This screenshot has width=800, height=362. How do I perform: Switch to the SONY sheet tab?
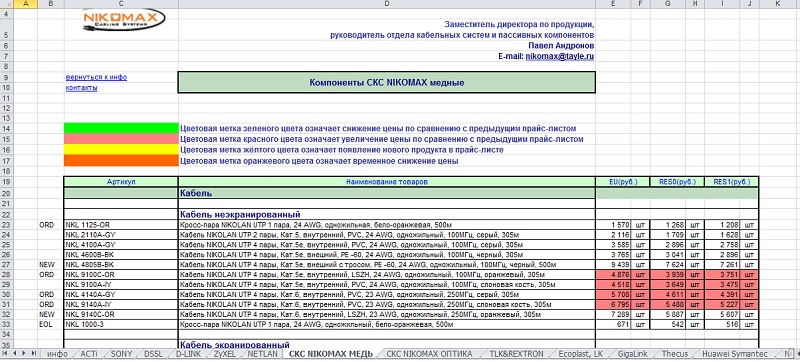(121, 354)
